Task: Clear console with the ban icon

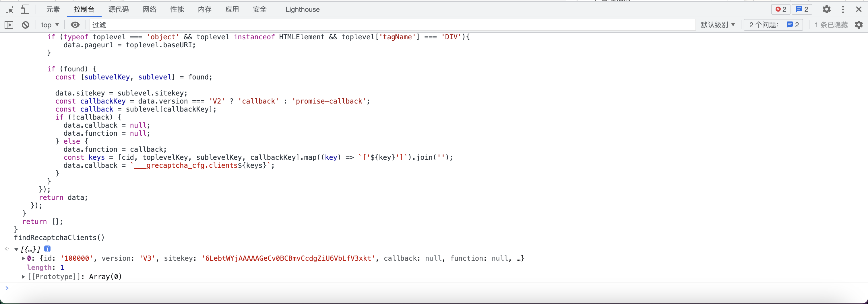Action: tap(26, 25)
